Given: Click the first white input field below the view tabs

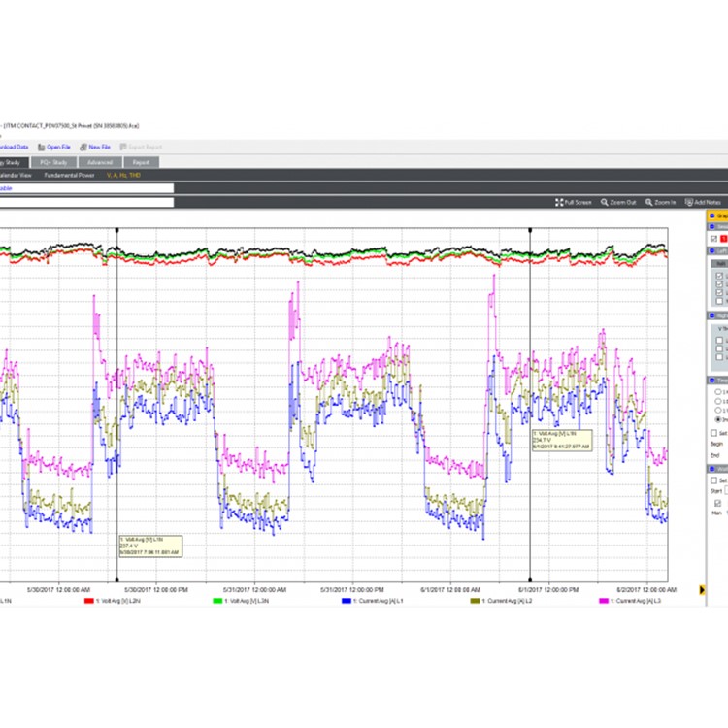Looking at the screenshot, I should click(87, 189).
